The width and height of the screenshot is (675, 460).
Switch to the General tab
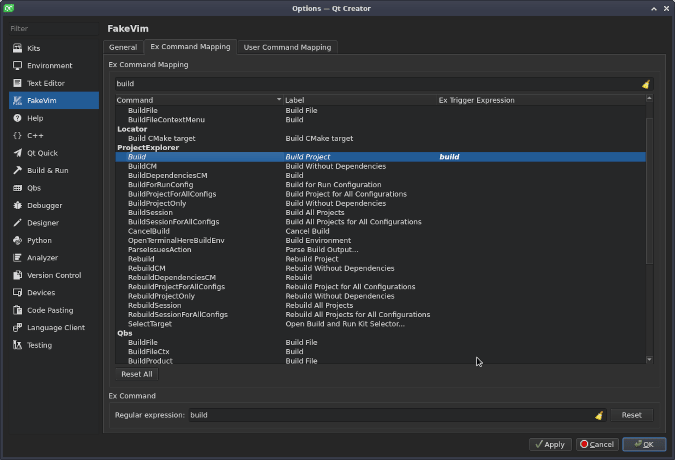123,47
